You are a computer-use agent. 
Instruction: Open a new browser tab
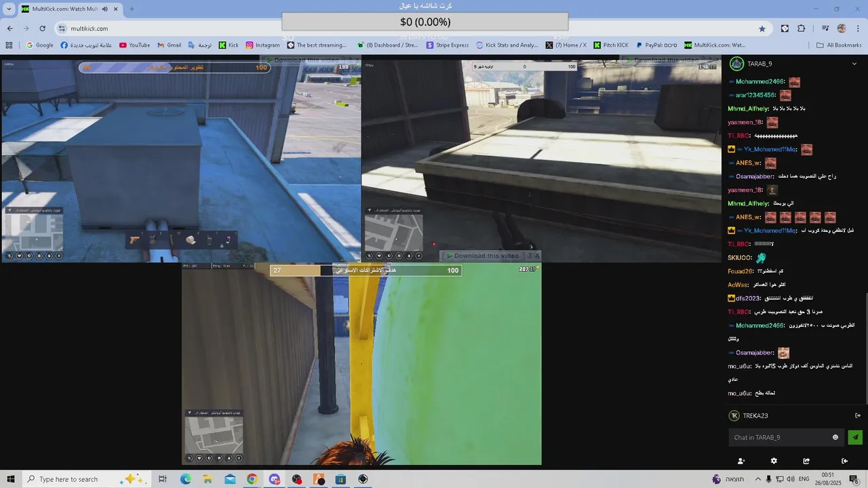coord(132,9)
